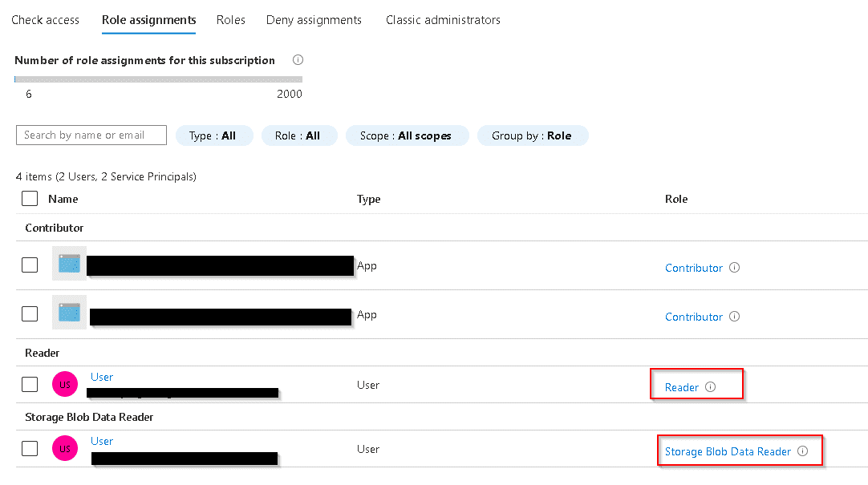Check the select-all checkbox in the Name header

(29, 198)
